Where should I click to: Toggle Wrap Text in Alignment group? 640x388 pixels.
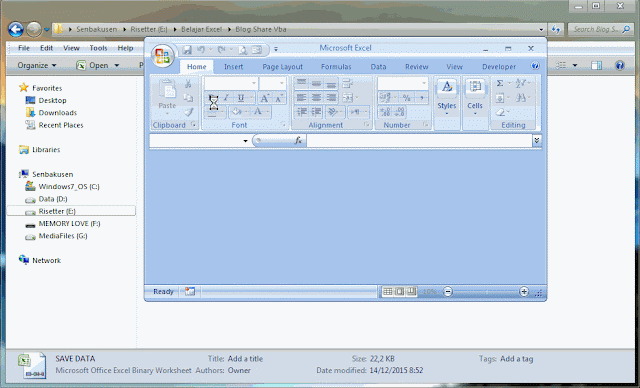click(347, 84)
